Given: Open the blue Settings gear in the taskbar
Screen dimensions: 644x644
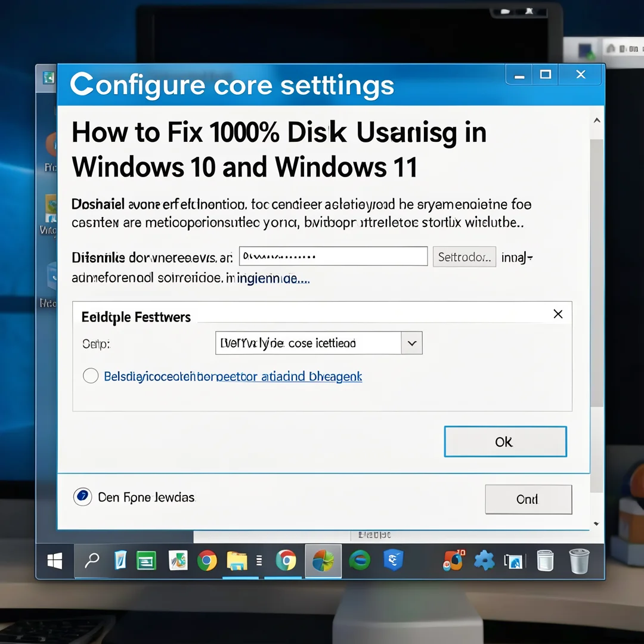Looking at the screenshot, I should (x=484, y=561).
